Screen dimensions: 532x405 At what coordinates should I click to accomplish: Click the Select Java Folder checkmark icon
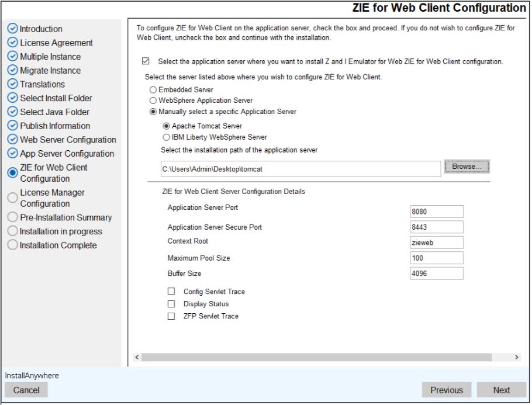point(12,112)
